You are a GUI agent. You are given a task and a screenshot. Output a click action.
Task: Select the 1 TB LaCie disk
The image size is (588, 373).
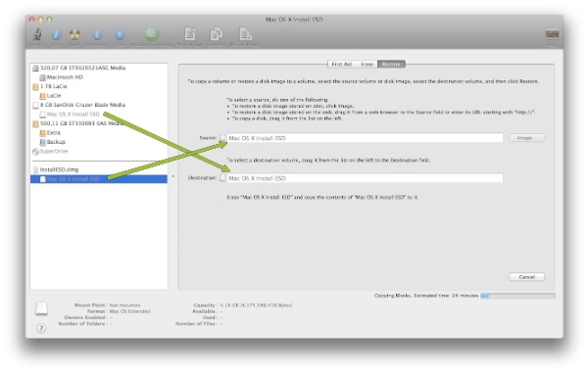tap(50, 86)
